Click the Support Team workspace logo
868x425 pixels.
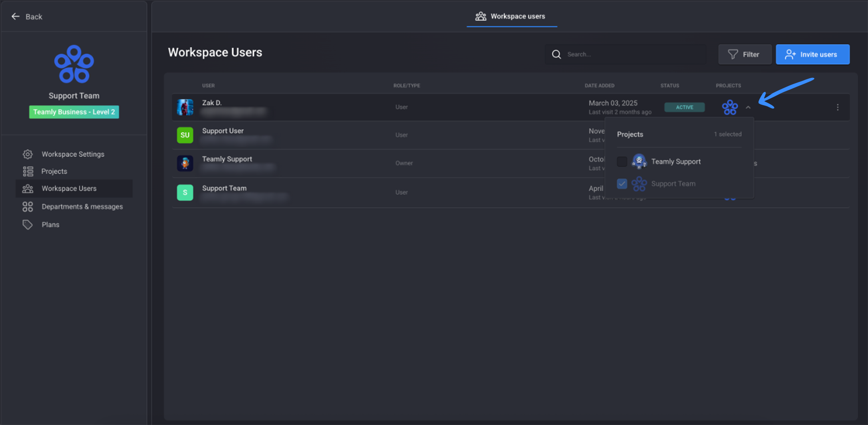click(74, 64)
